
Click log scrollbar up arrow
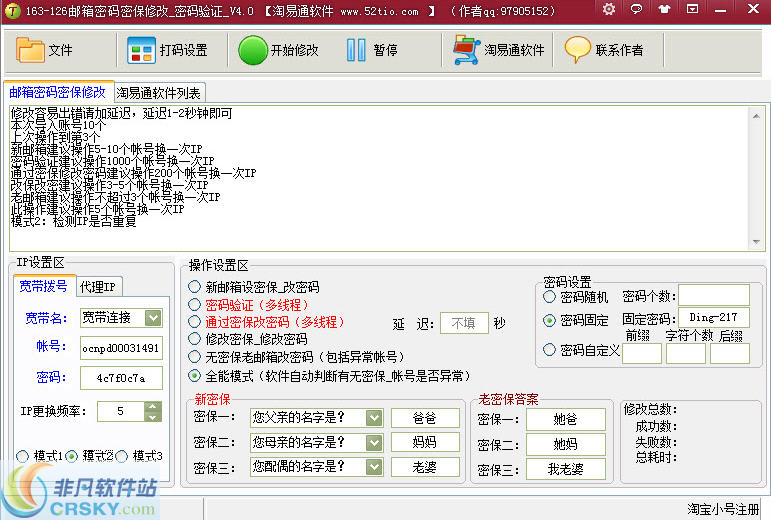[756, 116]
